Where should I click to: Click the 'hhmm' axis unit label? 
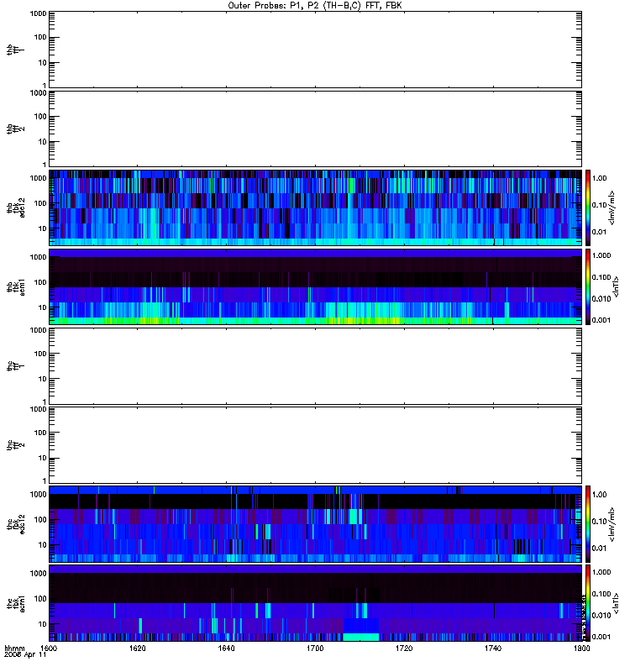coord(14,648)
